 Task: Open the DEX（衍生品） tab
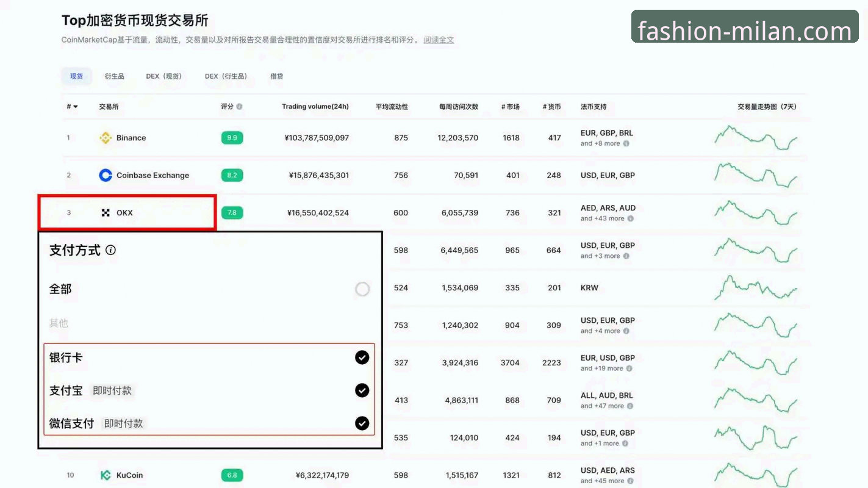226,76
